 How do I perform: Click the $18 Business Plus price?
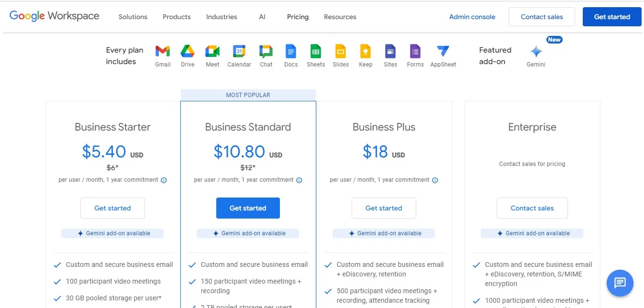375,152
